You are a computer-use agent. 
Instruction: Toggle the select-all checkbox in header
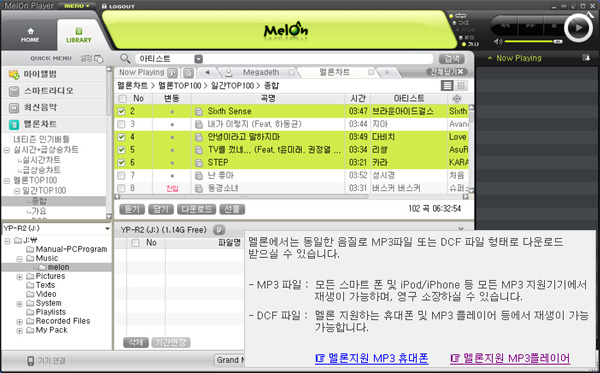122,99
